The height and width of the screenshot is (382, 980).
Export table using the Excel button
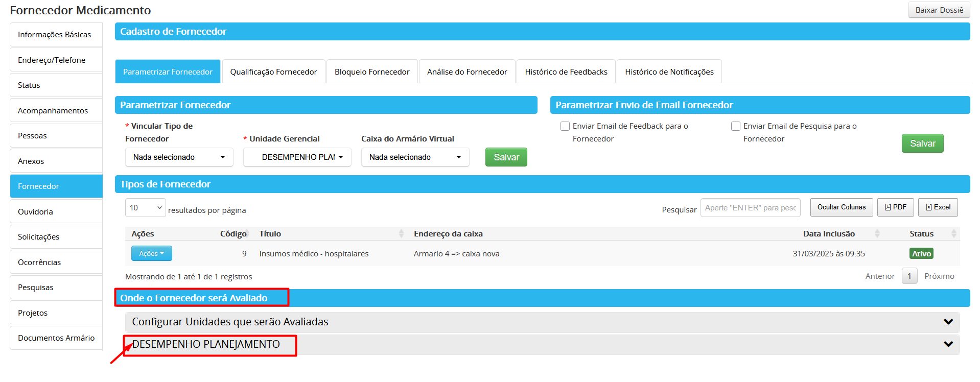938,207
